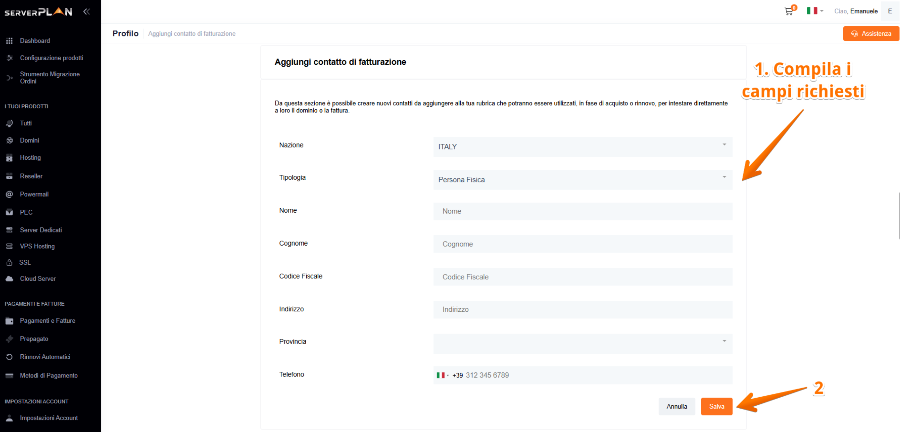Open the language flag selector
Image resolution: width=900 pixels, height=432 pixels.
[815, 10]
